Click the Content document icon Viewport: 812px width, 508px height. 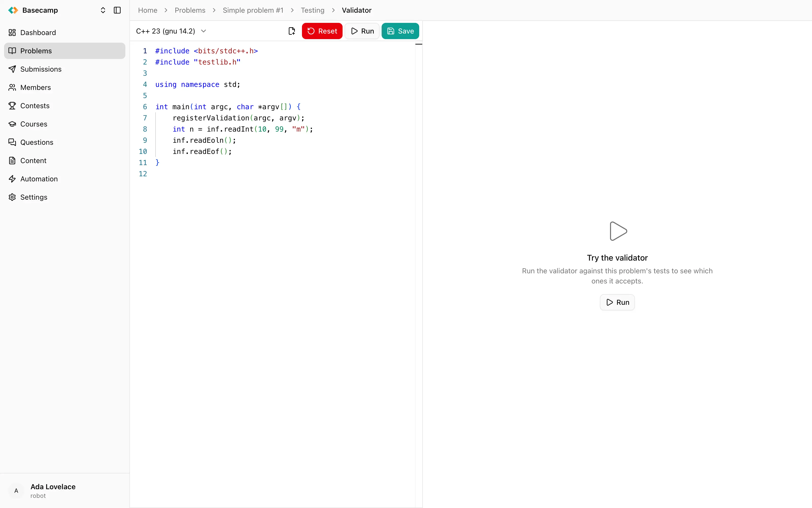12,161
